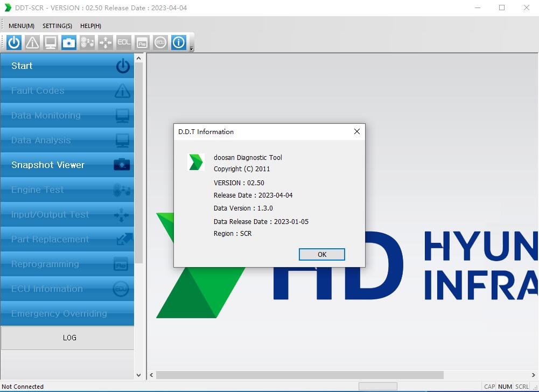
Task: Click the Reprogramming toolbar icon
Action: (142, 43)
